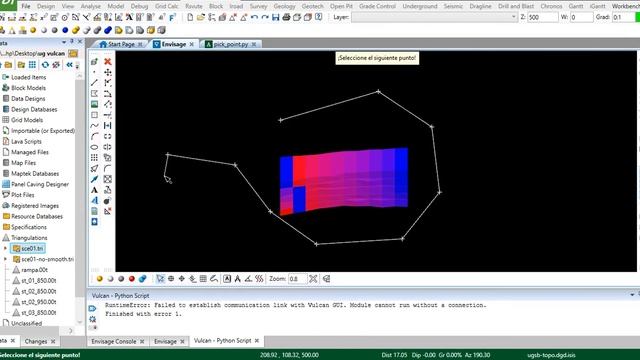The image size is (640, 360).
Task: Select rampa.00t triangulation
Action: point(34,270)
